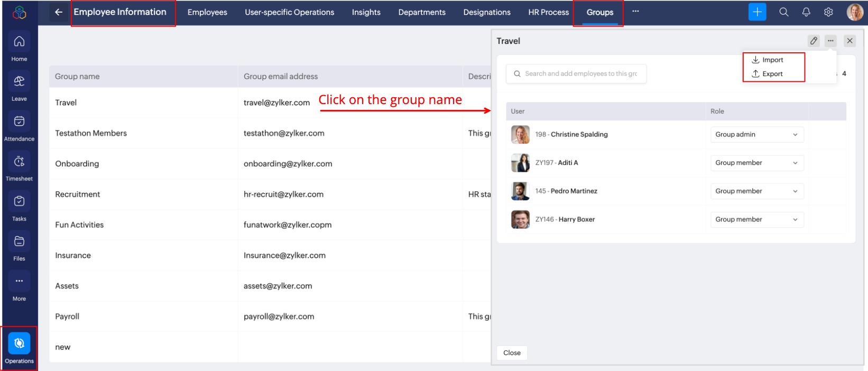Open the search icon in top bar
The width and height of the screenshot is (868, 371).
[783, 12]
